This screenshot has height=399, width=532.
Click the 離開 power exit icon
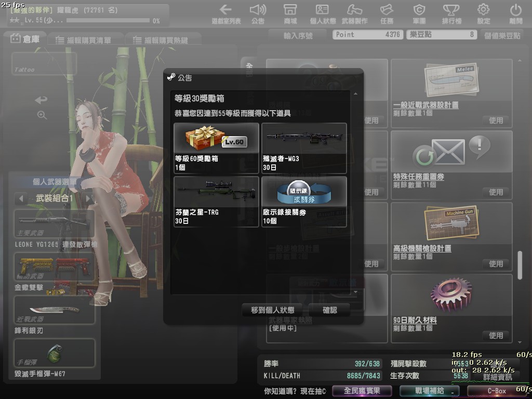515,10
